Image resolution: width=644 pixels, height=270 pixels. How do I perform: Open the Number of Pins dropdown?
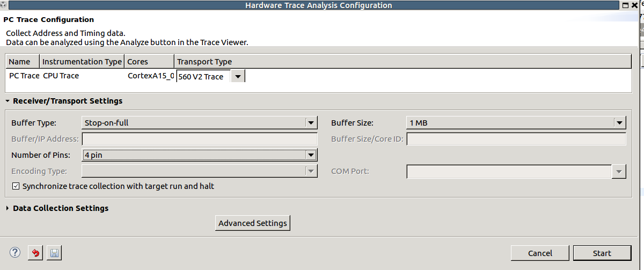click(x=310, y=155)
